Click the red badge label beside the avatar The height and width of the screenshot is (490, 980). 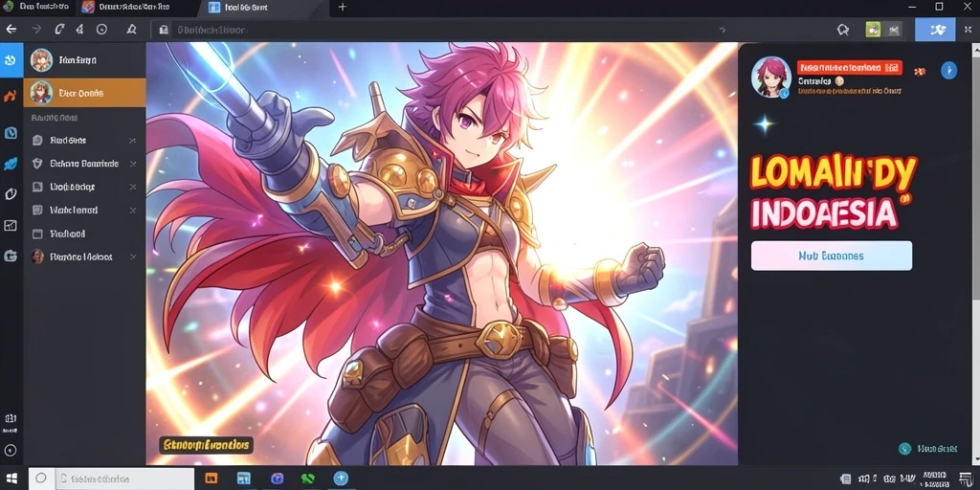[850, 68]
